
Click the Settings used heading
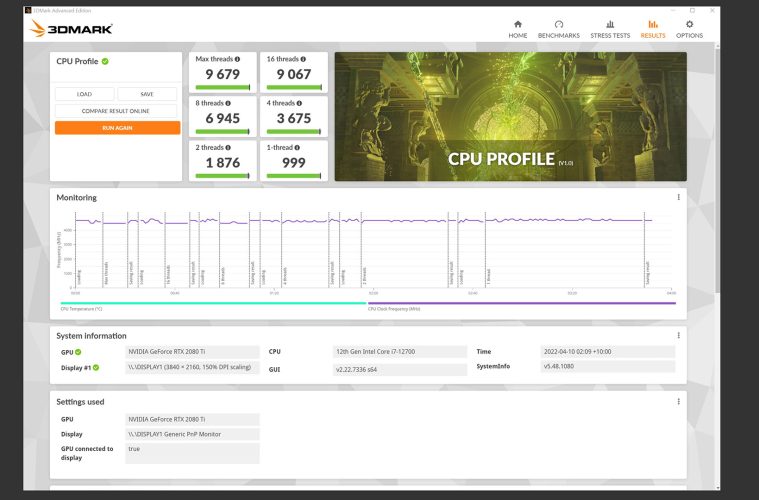click(80, 402)
